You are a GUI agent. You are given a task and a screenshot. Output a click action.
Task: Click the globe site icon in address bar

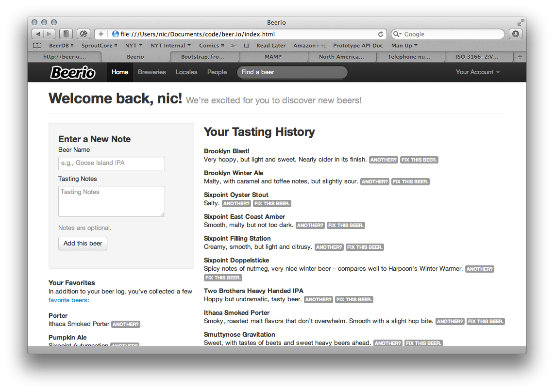[x=115, y=34]
